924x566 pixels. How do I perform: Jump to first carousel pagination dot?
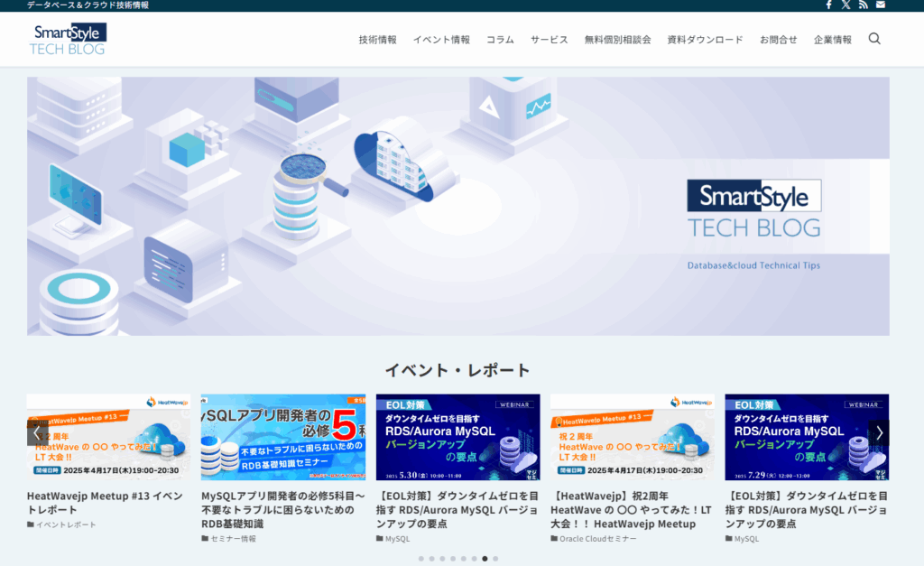(420, 559)
